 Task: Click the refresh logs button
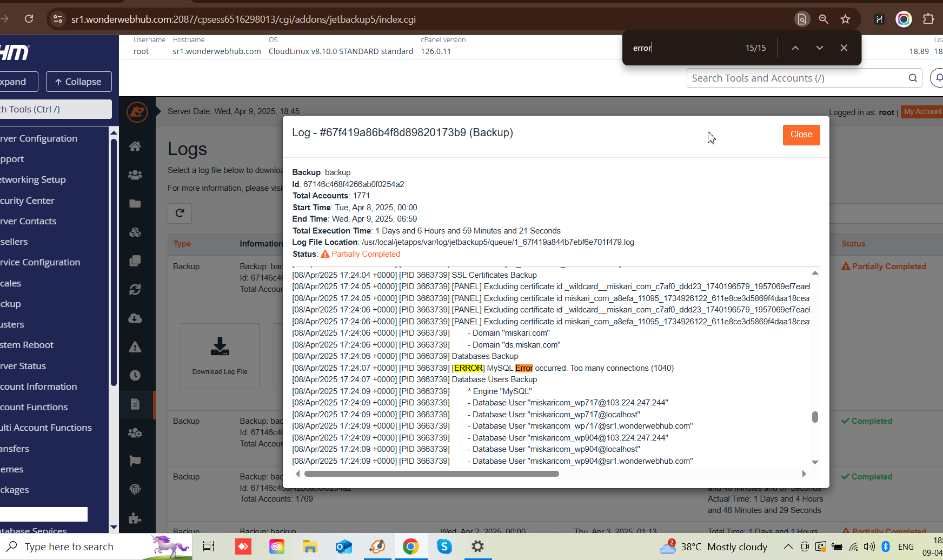coord(180,213)
